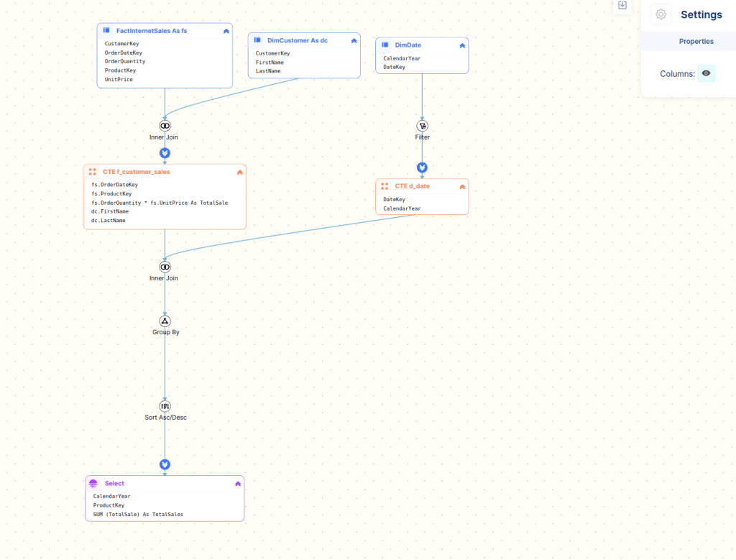Collapse the CTE f_customer_sales node
The width and height of the screenshot is (736, 560).
(240, 173)
